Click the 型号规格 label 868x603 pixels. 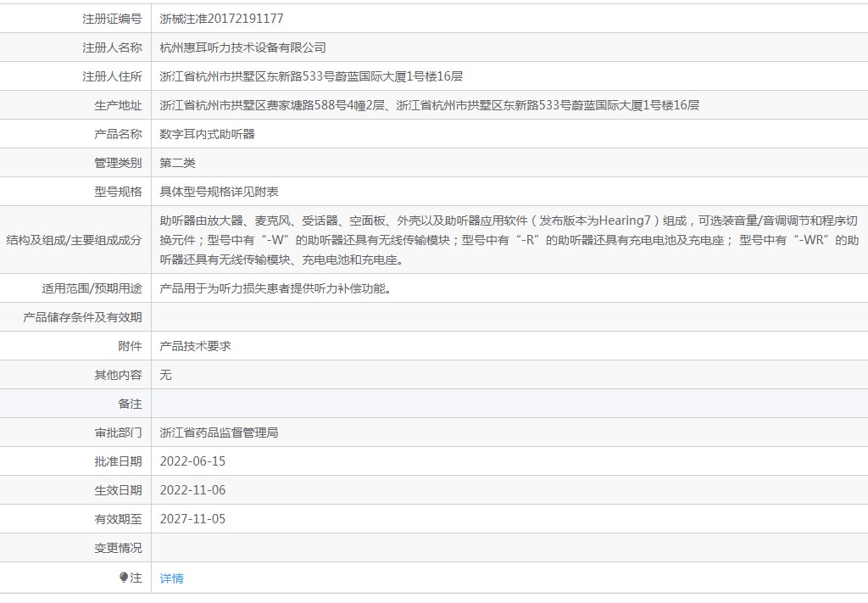pyautogui.click(x=119, y=192)
